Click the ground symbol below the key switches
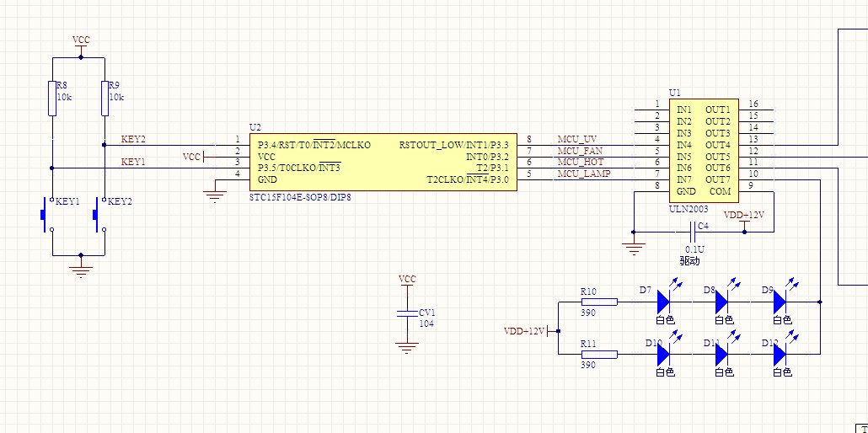Viewport: 868px width, 433px height. (x=81, y=268)
